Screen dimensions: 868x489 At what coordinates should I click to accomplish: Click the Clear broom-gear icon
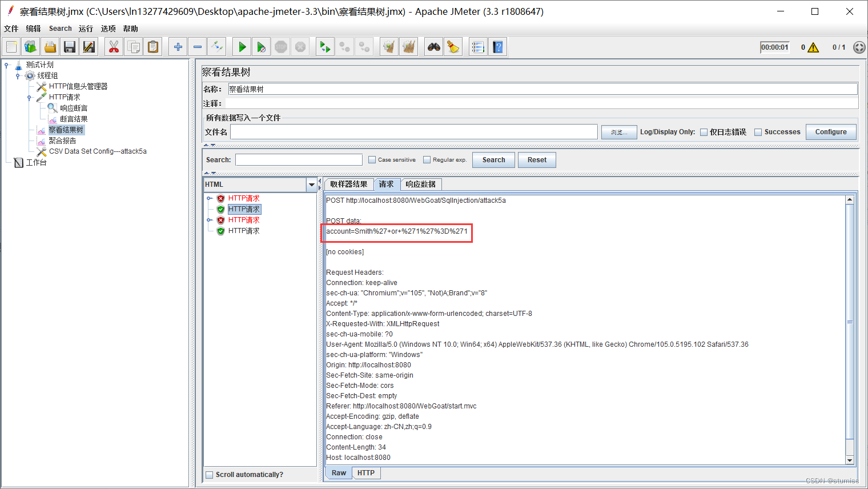pyautogui.click(x=389, y=47)
